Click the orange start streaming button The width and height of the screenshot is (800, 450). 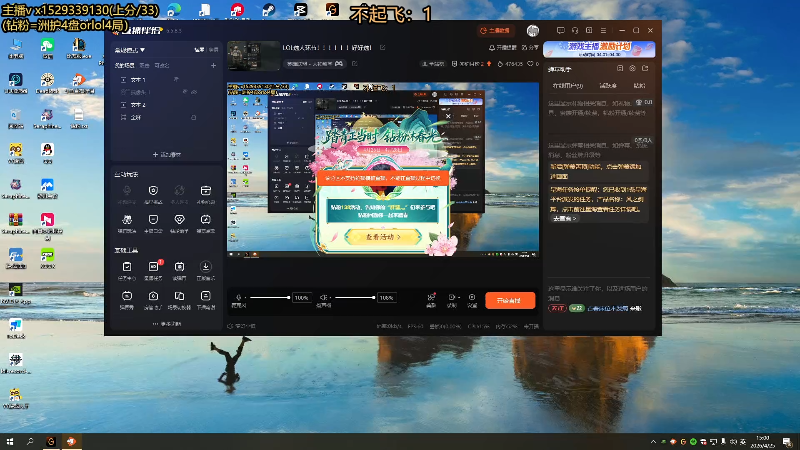point(510,301)
